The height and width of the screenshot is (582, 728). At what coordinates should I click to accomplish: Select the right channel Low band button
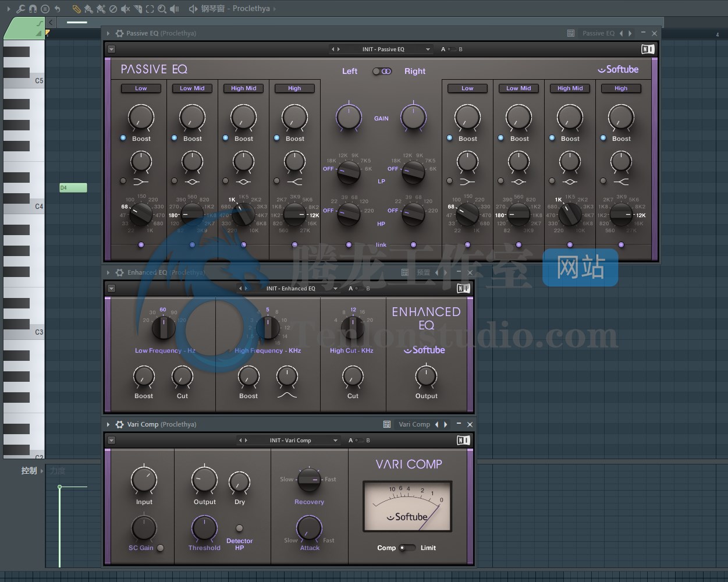[x=467, y=88]
